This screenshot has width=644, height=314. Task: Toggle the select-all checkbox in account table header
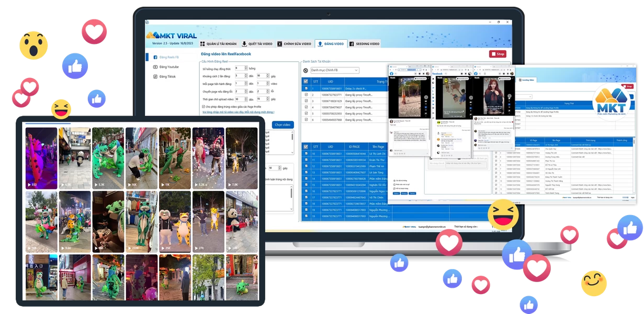(x=306, y=81)
